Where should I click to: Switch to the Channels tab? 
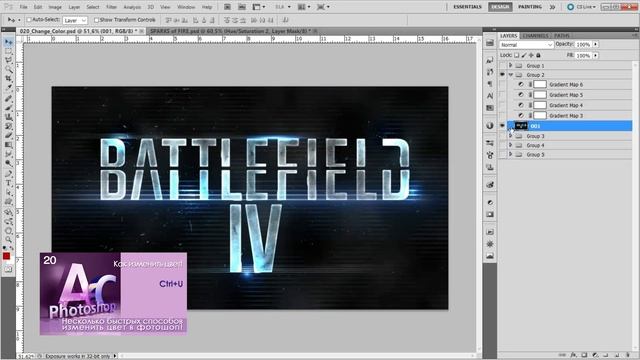pyautogui.click(x=536, y=36)
